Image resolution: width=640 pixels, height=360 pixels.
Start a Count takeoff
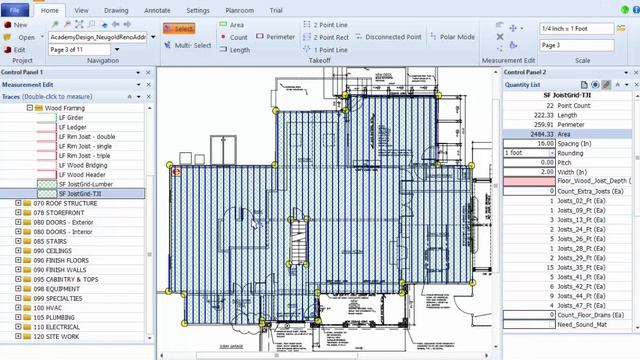click(x=233, y=37)
